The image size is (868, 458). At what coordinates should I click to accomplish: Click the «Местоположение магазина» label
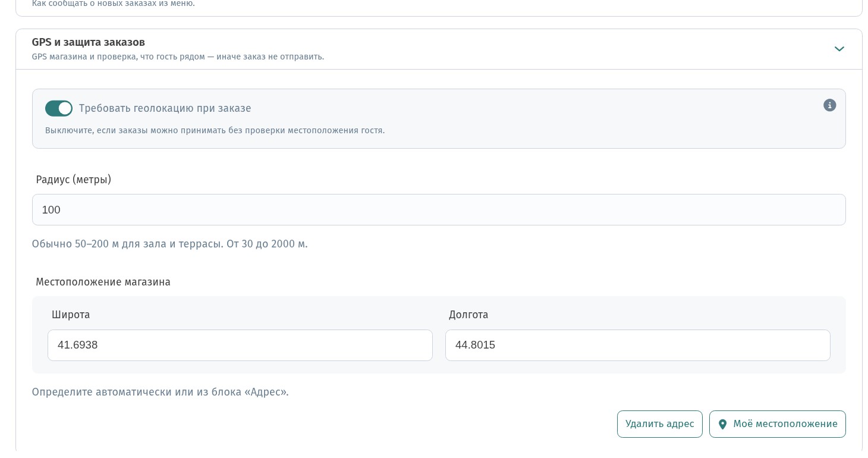[103, 282]
